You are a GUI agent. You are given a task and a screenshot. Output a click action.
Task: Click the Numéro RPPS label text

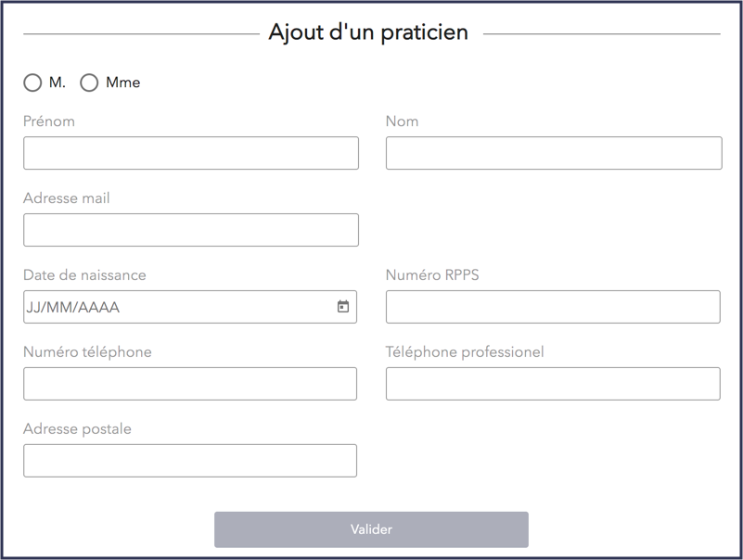[432, 275]
